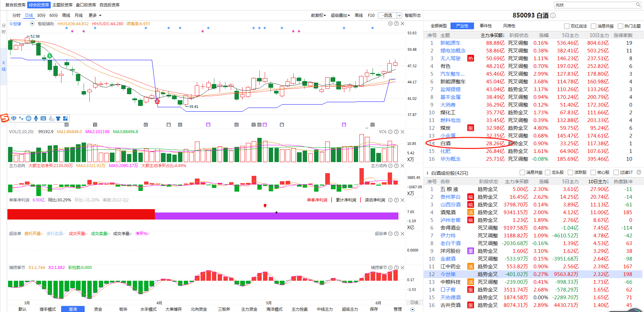
Task: Open the 贵州茅台 stock link
Action: [450, 197]
